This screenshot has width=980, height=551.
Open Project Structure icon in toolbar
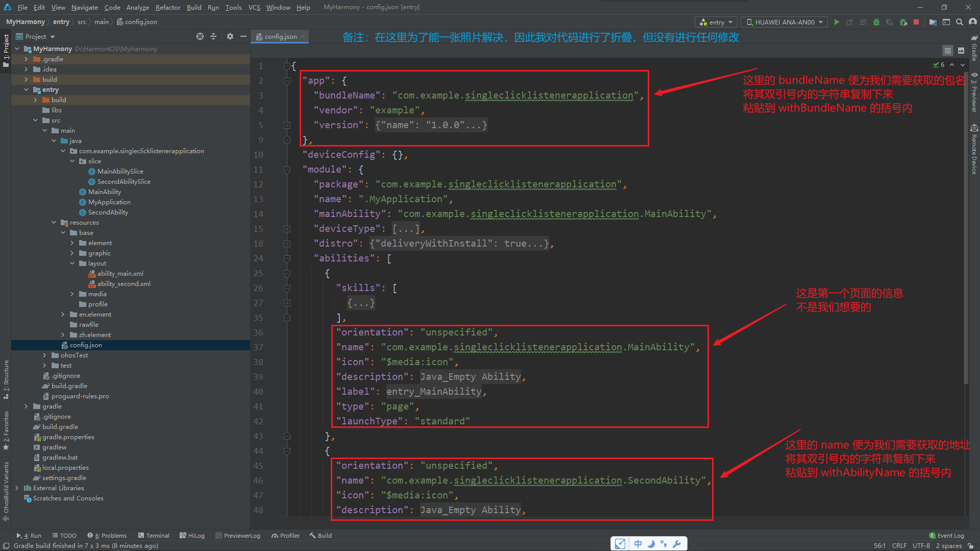coord(933,22)
